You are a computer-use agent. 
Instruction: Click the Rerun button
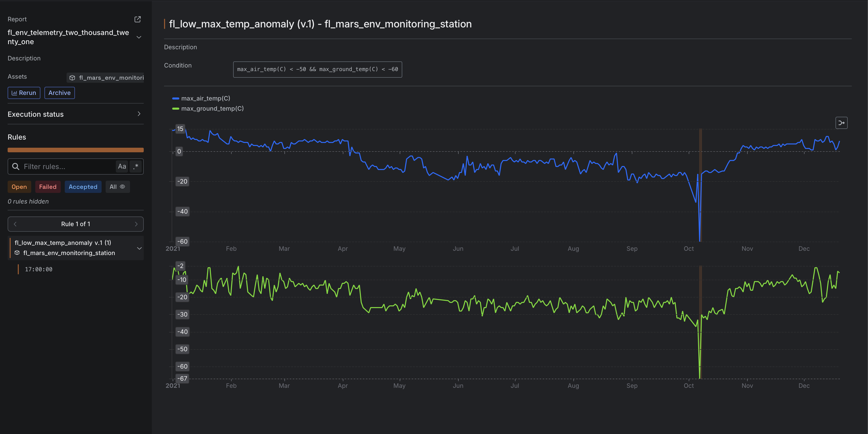point(24,93)
